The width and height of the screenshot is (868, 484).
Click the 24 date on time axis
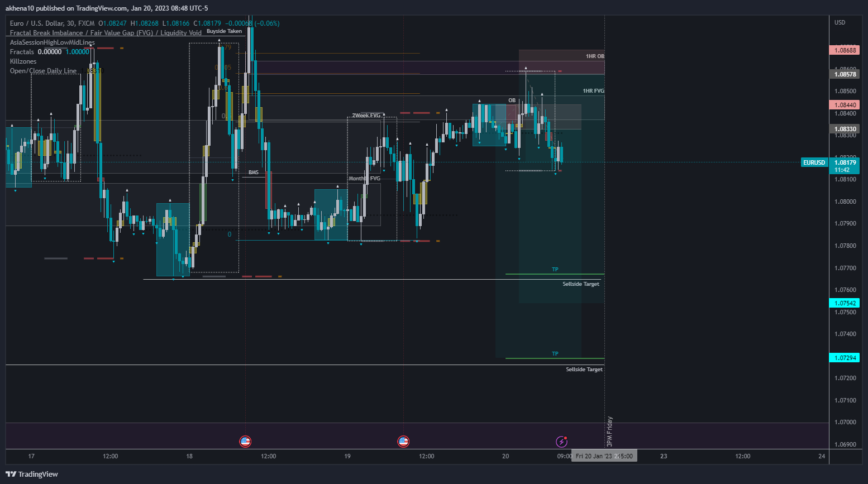point(822,456)
